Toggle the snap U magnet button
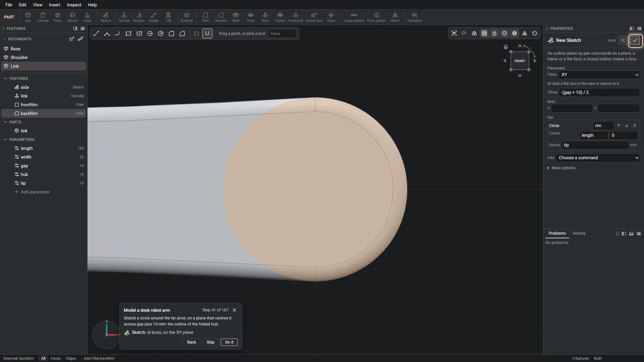Screen dimensions: 644x362 click(x=207, y=34)
